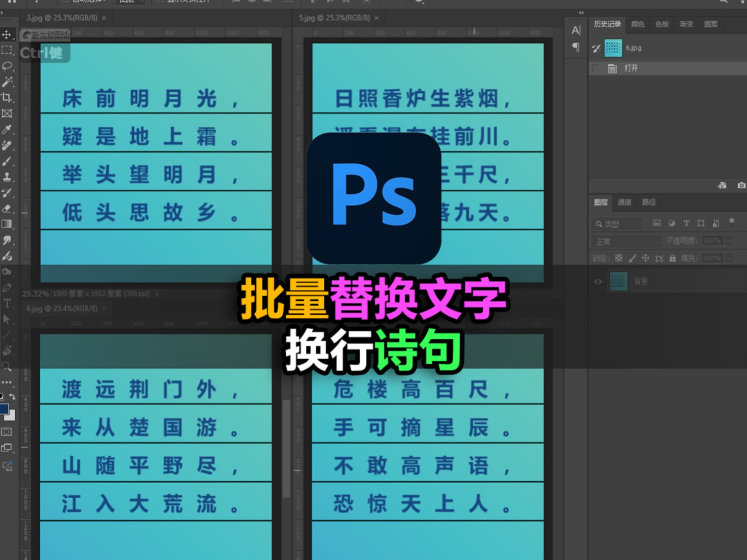Toggle adjustment layer filter
The height and width of the screenshot is (560, 747).
672,223
